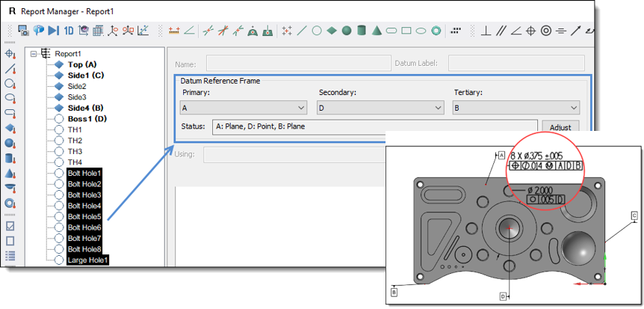Image resolution: width=644 pixels, height=309 pixels.
Task: Select Side4 (B) in the tree
Action: click(85, 108)
